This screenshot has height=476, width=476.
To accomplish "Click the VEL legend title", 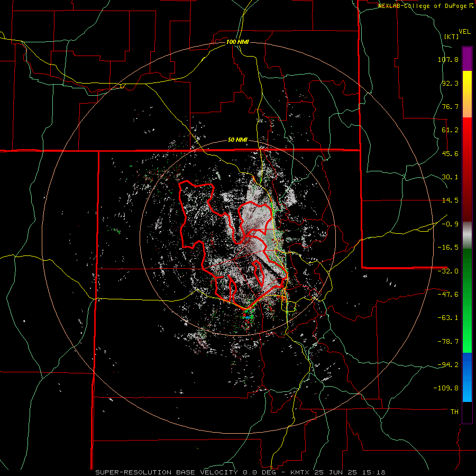I will (x=464, y=32).
